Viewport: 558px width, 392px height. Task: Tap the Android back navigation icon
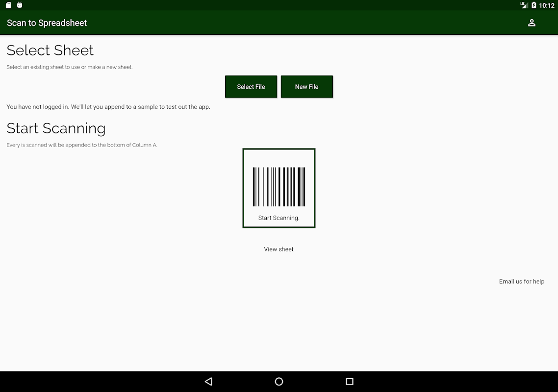coord(208,381)
